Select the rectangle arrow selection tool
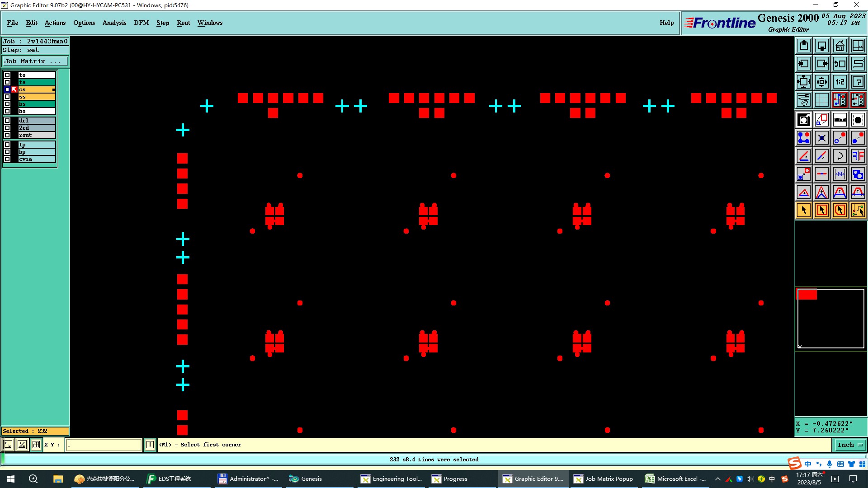868x488 pixels. [822, 210]
